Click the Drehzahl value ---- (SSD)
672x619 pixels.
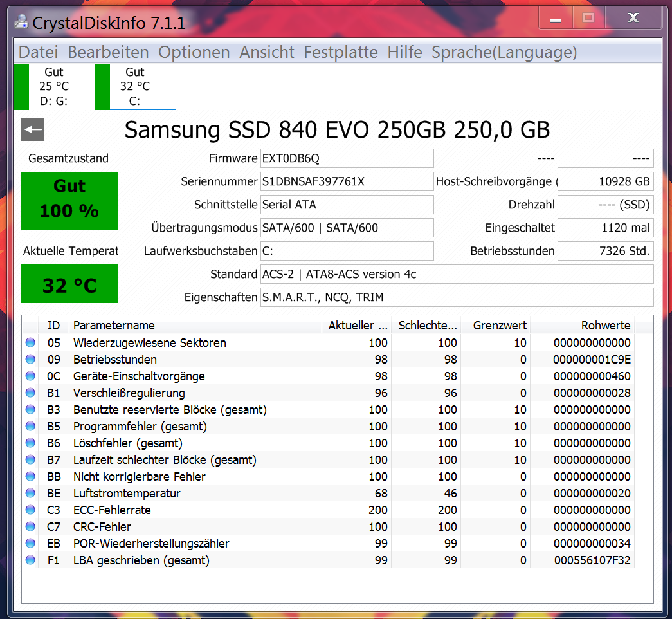coord(606,205)
